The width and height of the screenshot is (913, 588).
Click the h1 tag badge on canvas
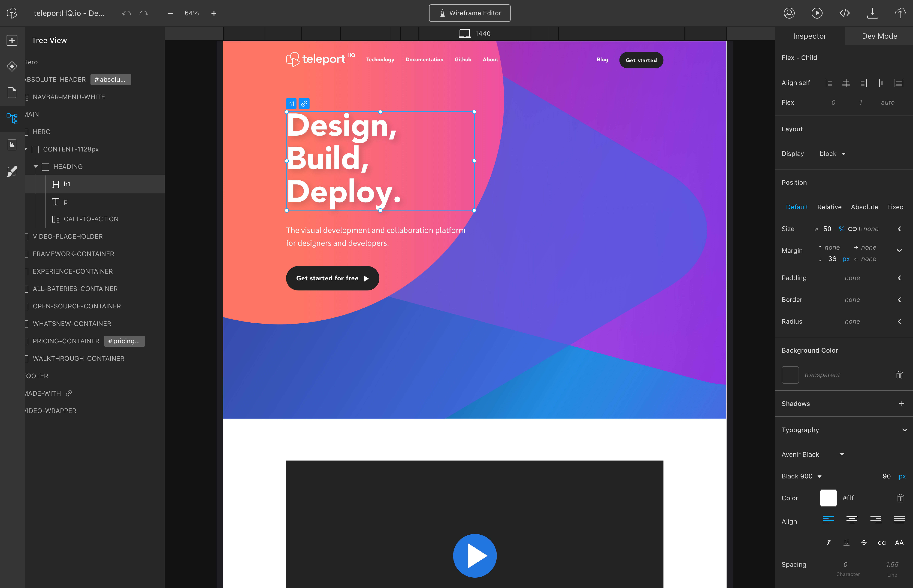click(291, 104)
